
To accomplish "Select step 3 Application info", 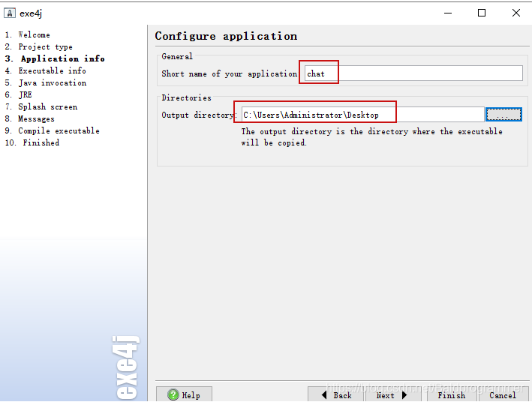I will coord(55,58).
